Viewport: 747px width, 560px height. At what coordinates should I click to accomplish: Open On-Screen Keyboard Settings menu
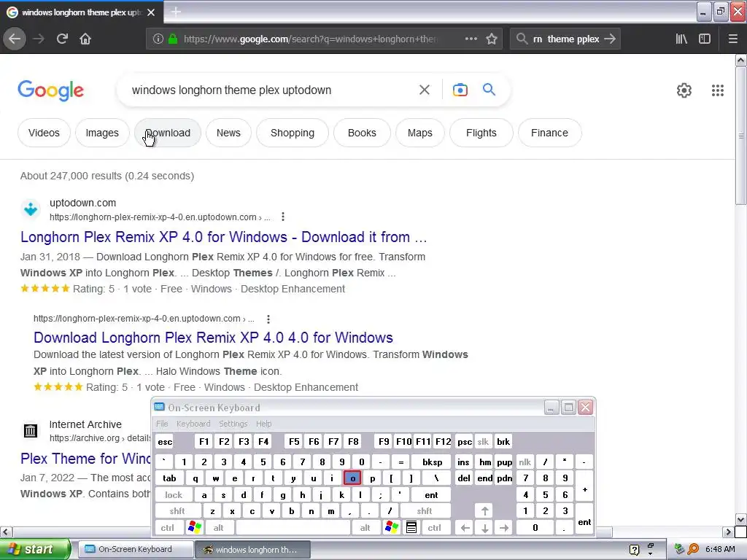(x=233, y=424)
